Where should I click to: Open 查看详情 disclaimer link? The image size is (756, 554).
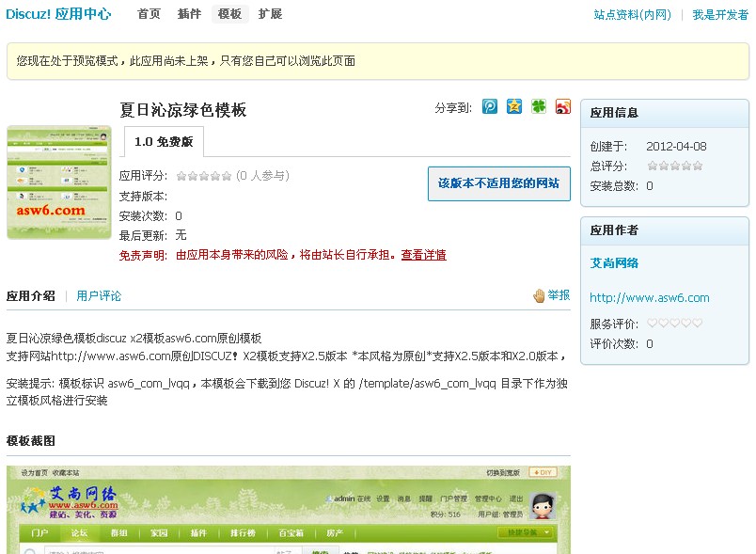coord(424,255)
